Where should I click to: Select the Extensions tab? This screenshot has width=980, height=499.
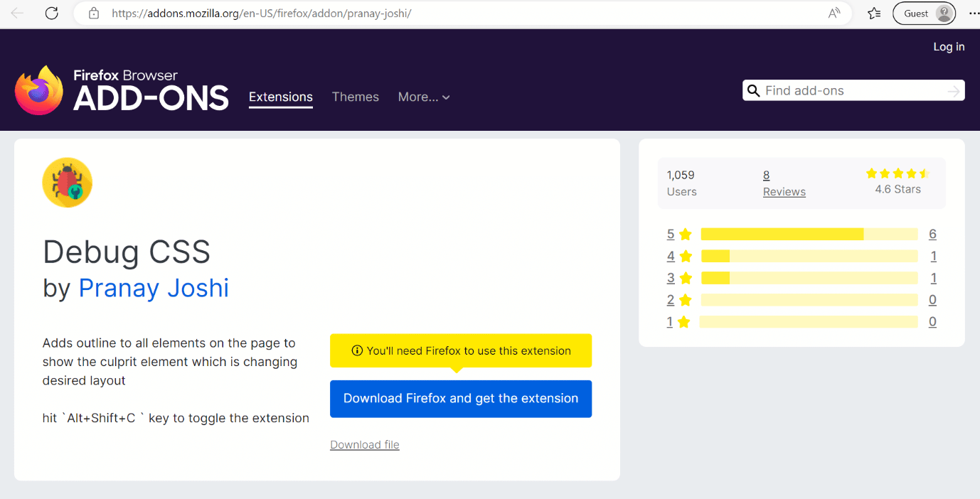[x=281, y=97]
